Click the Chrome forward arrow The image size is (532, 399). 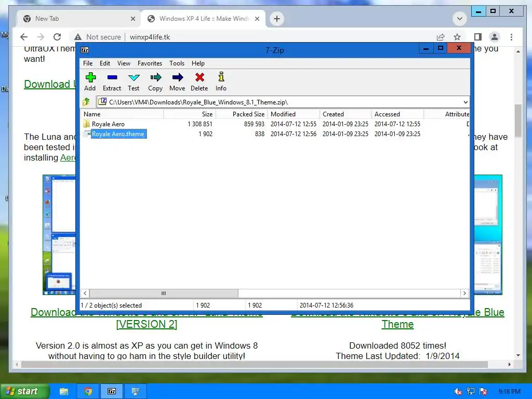click(41, 37)
